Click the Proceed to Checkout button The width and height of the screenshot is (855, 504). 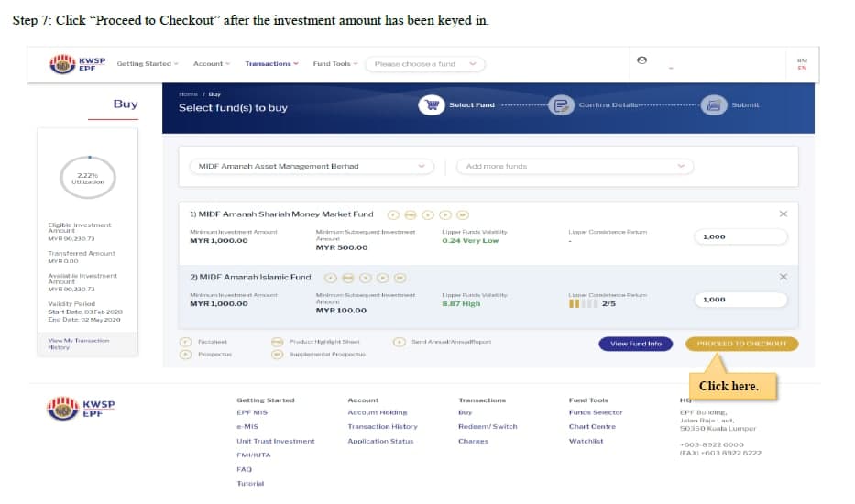tap(741, 344)
